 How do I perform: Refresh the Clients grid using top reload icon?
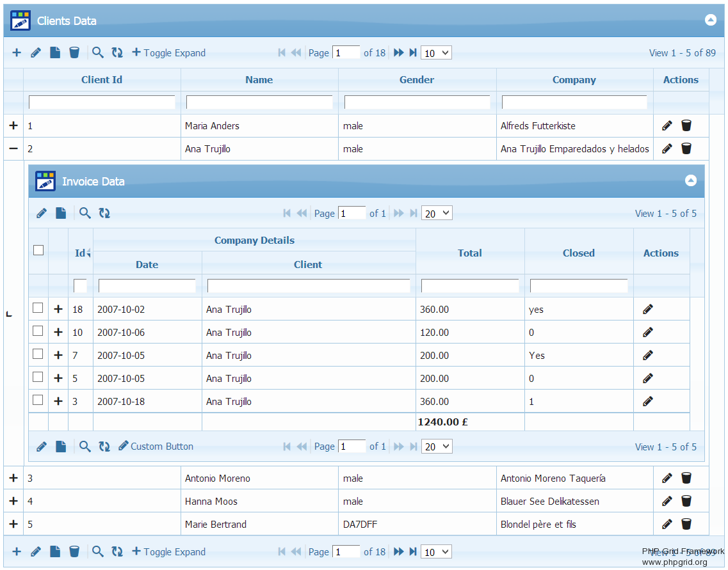[117, 52]
